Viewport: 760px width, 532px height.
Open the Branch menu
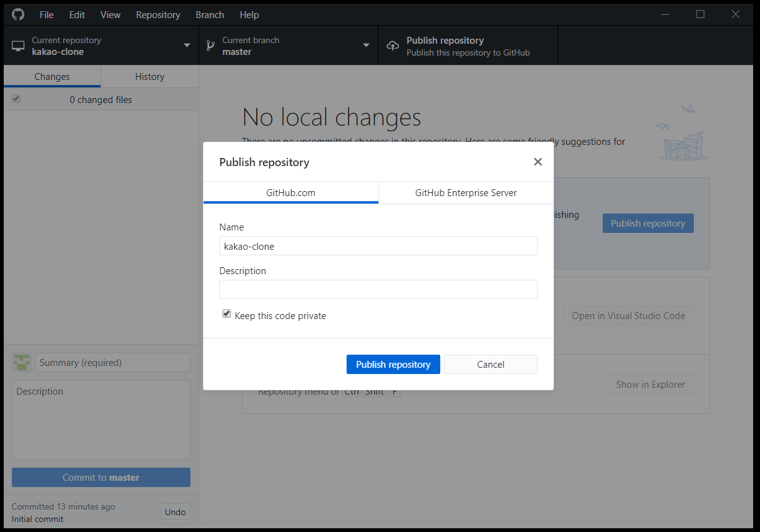click(210, 14)
